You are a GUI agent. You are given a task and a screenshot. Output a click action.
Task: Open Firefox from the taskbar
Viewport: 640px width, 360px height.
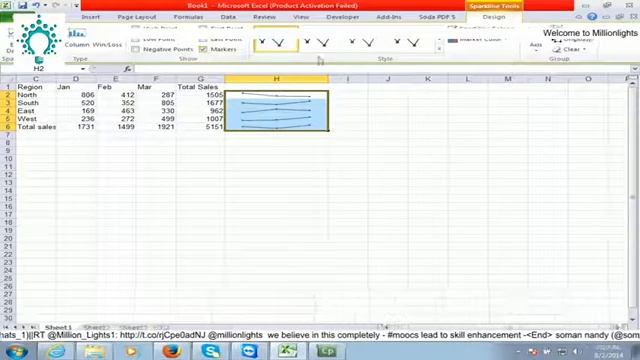point(171,351)
